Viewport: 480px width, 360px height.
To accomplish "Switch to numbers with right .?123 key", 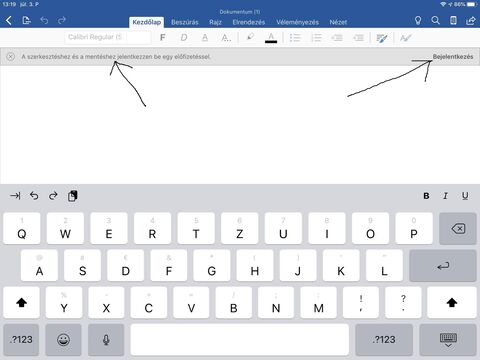I will 384,340.
